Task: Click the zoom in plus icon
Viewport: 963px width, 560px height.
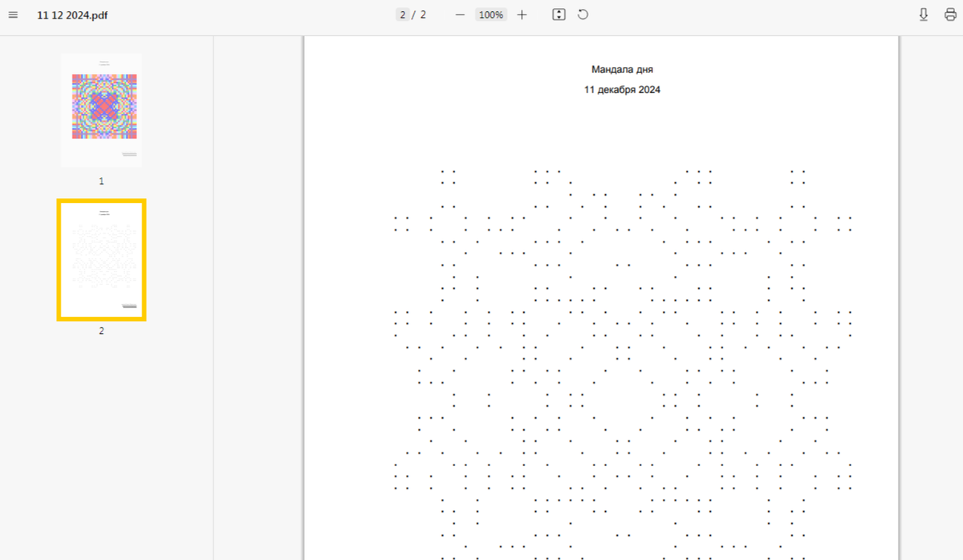Action: pos(522,14)
